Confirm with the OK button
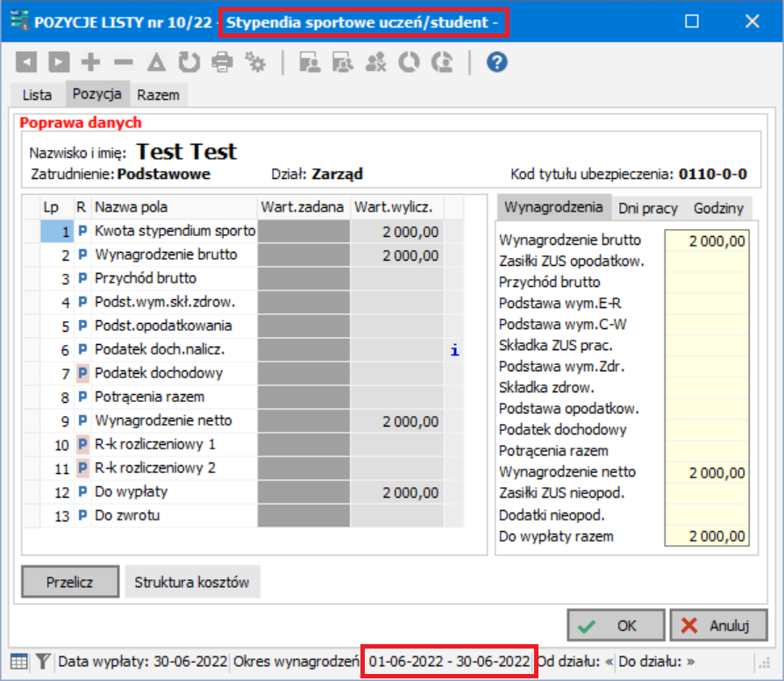 pyautogui.click(x=616, y=626)
